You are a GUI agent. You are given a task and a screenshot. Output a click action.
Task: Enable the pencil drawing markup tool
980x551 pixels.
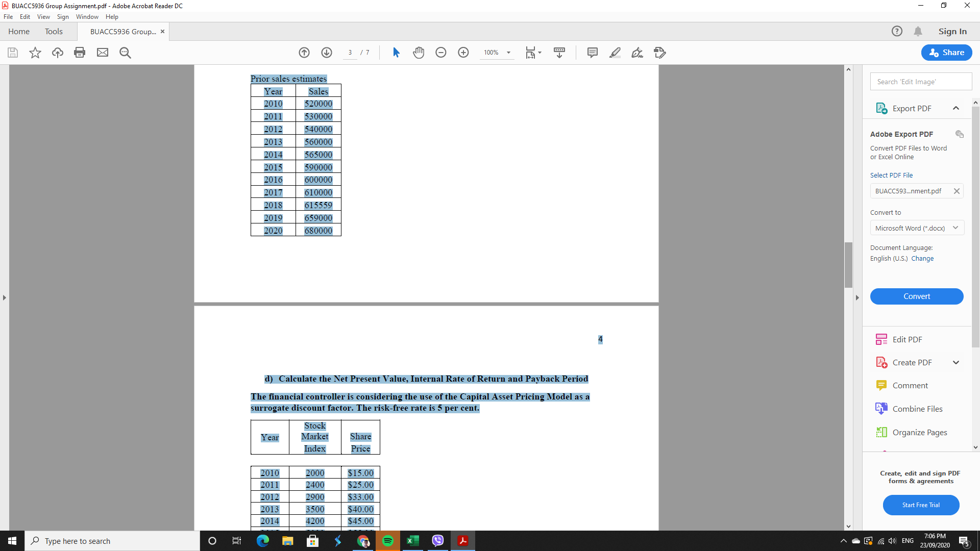pyautogui.click(x=638, y=53)
